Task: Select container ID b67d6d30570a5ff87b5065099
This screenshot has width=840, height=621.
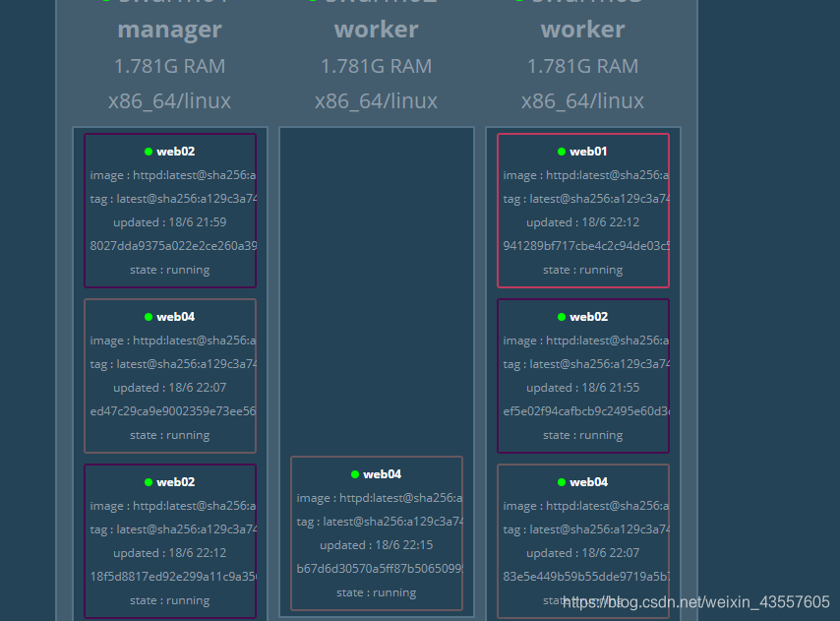Action: tap(380, 569)
